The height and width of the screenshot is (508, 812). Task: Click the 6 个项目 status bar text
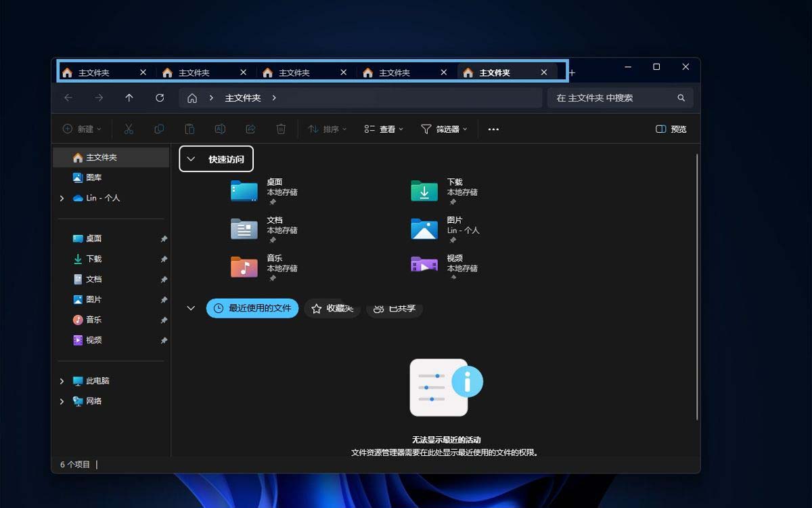tap(75, 465)
